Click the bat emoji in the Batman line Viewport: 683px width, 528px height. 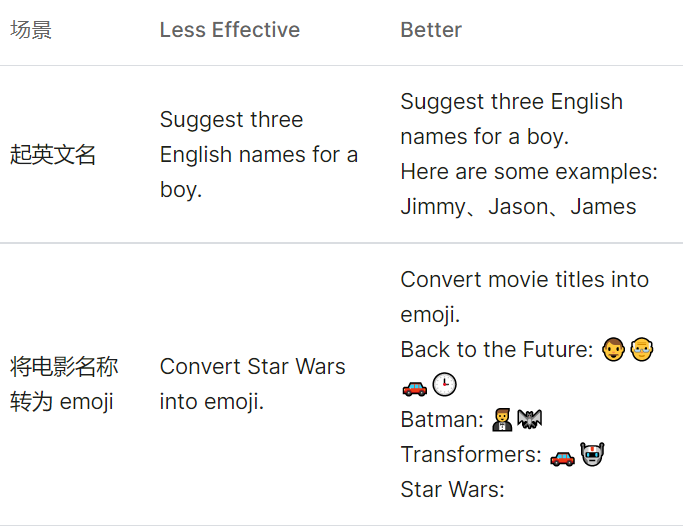(529, 420)
